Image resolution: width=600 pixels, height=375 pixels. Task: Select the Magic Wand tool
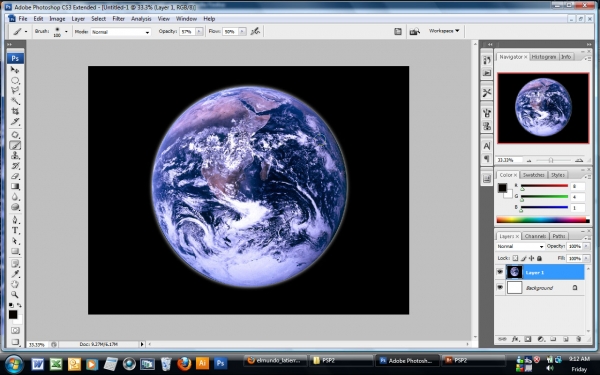[x=15, y=101]
